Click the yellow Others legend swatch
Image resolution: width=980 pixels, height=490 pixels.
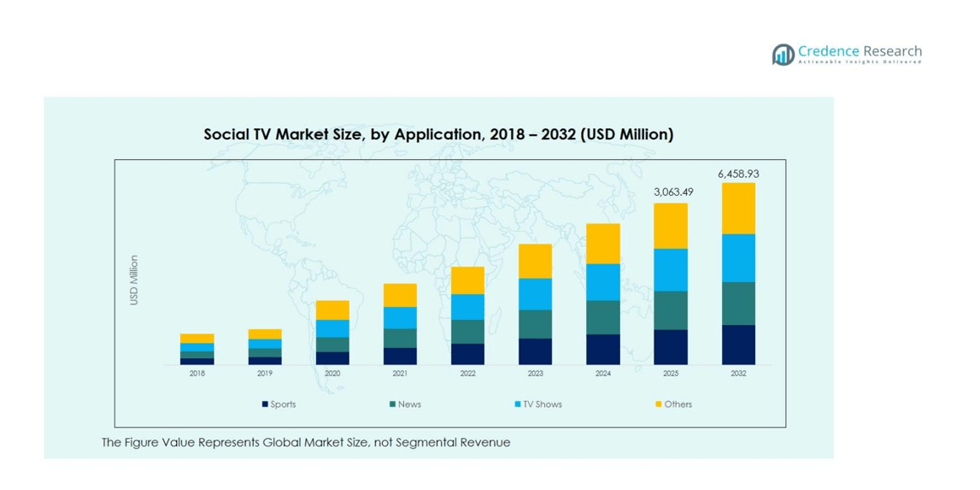pyautogui.click(x=659, y=404)
